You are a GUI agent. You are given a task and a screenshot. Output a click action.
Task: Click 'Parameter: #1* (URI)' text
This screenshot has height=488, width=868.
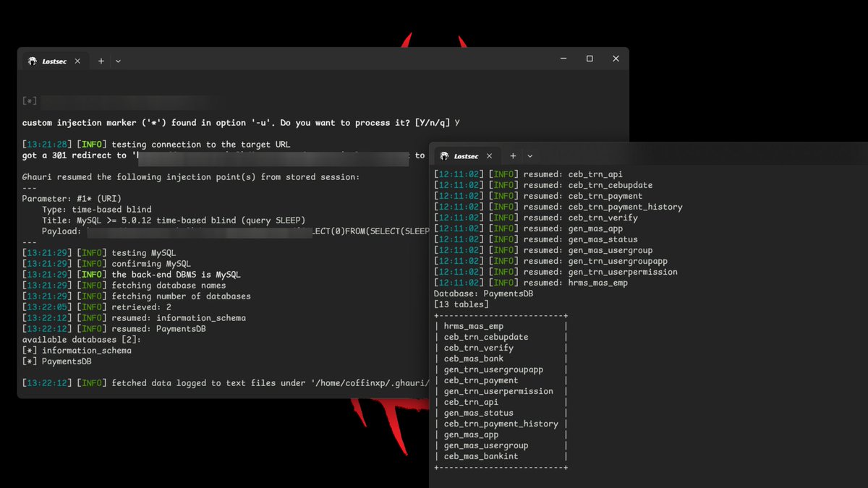[72, 199]
